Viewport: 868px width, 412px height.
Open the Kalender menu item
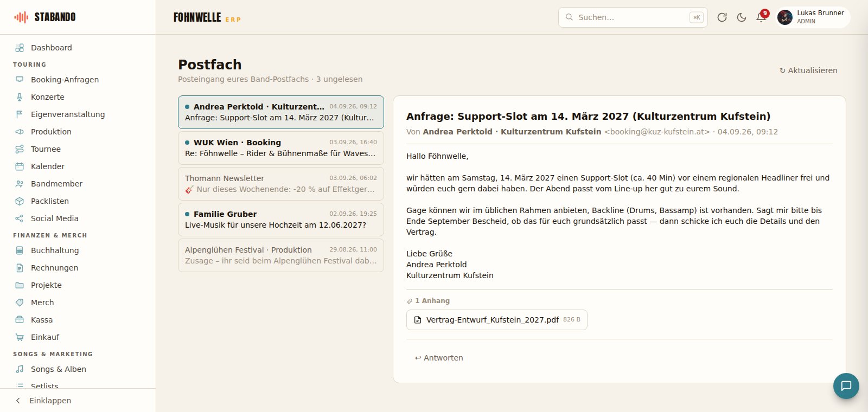click(78, 166)
